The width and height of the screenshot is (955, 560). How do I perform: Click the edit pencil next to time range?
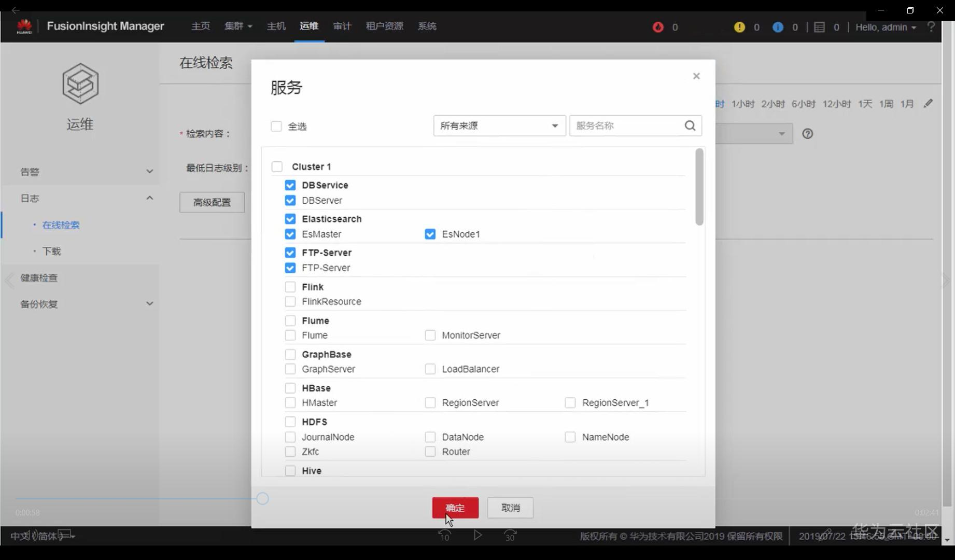click(x=928, y=104)
